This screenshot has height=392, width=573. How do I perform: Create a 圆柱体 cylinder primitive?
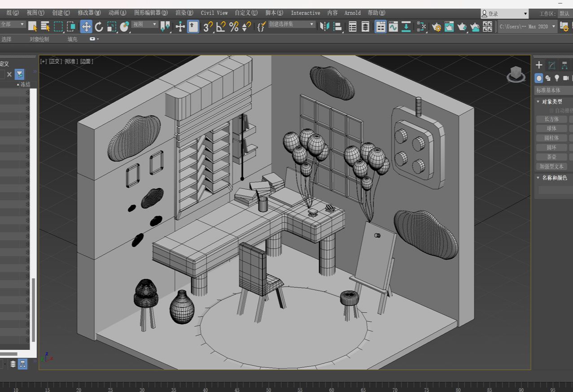pos(551,138)
